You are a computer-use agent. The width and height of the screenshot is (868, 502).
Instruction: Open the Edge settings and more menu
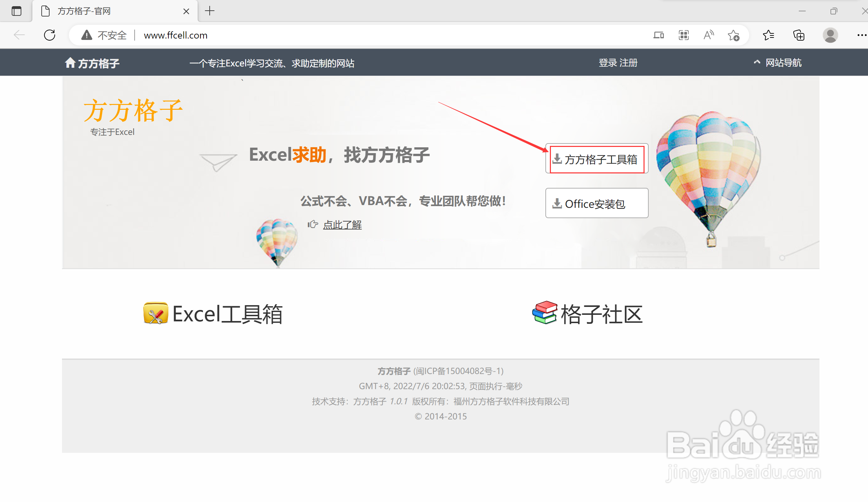[861, 35]
